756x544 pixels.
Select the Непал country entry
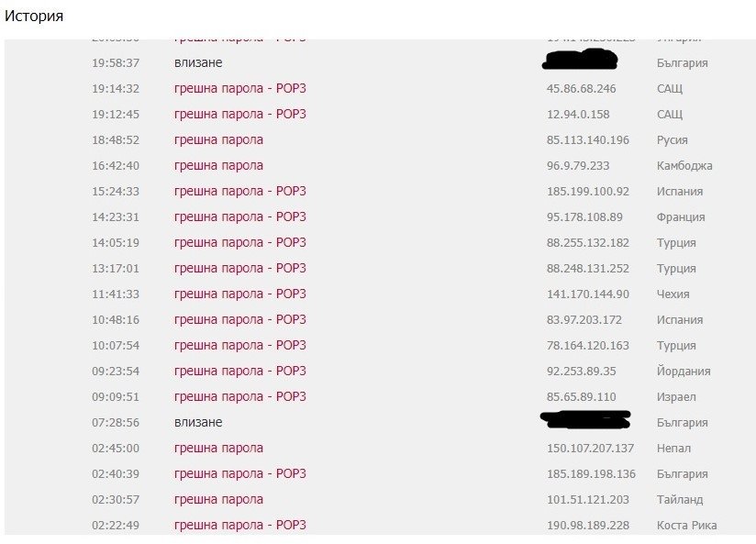[x=674, y=449]
